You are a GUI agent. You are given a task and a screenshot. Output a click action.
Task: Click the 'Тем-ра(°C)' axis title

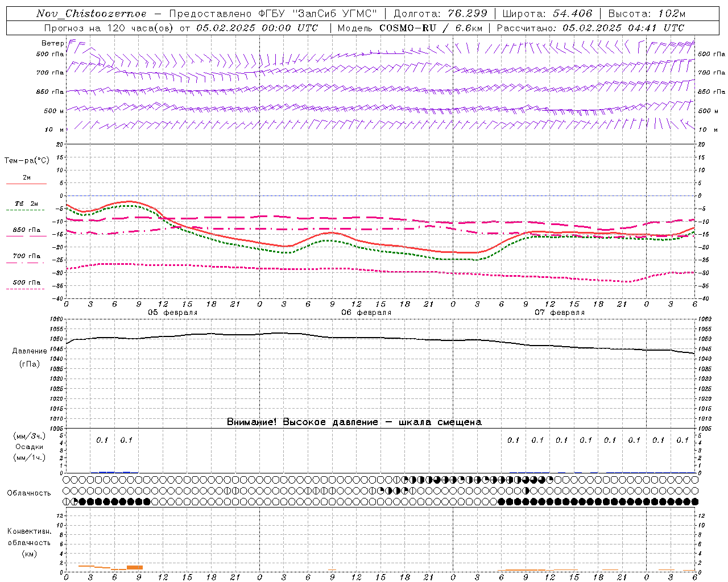[27, 161]
